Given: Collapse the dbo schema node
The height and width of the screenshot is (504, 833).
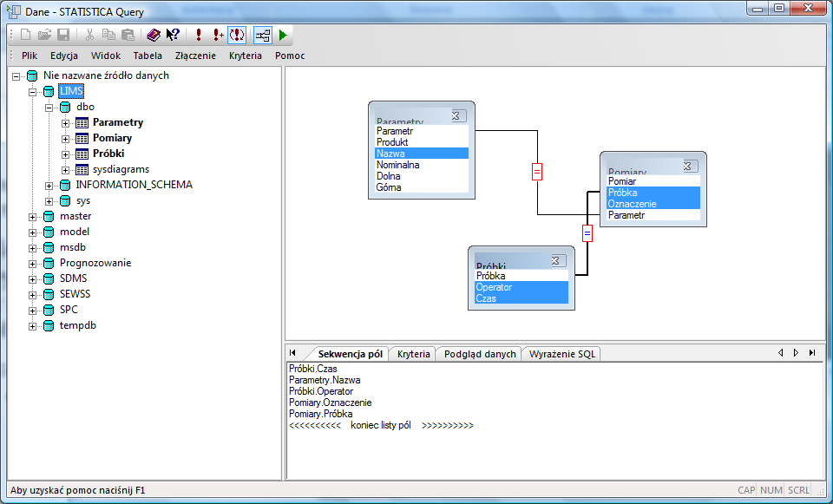Looking at the screenshot, I should (49, 108).
